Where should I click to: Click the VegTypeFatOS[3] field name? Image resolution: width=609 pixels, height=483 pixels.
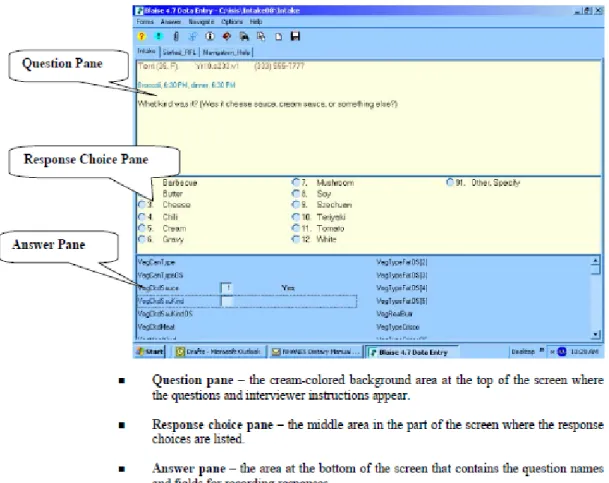[x=402, y=275]
